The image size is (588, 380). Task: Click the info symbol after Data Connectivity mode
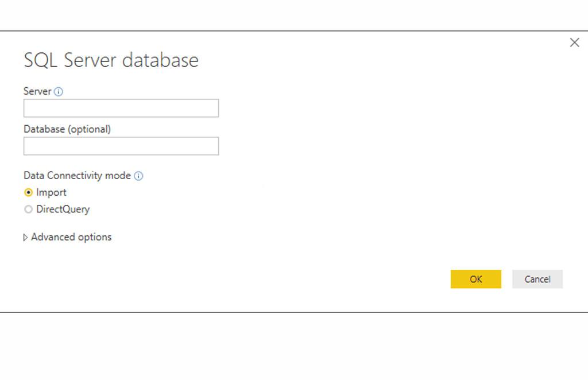(x=138, y=176)
